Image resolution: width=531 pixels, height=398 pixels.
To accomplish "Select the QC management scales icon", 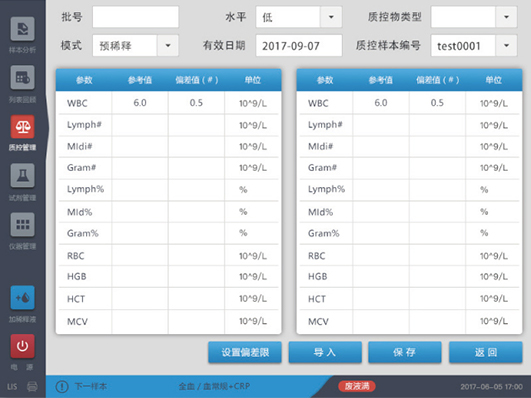I will [22, 127].
